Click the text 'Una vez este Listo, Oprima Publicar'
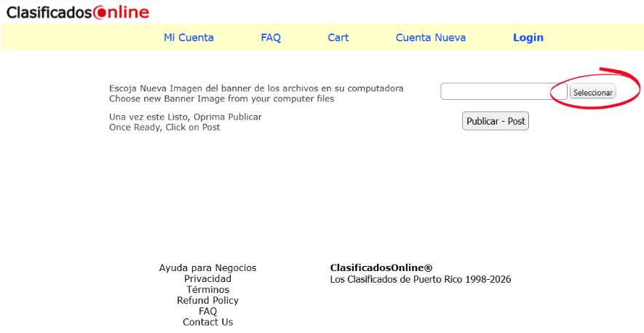 pyautogui.click(x=186, y=117)
